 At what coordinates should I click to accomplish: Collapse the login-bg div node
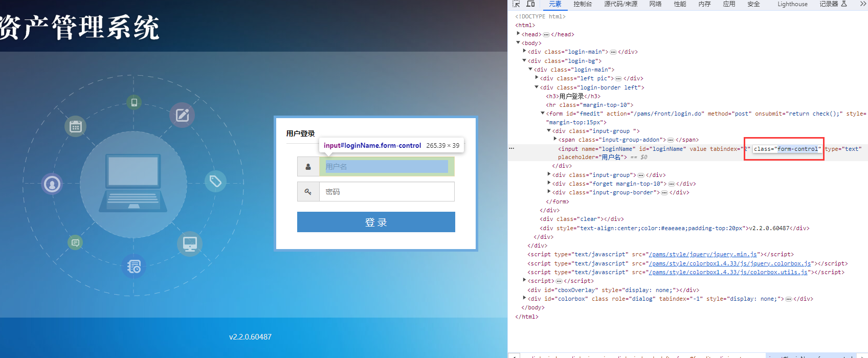coord(524,60)
